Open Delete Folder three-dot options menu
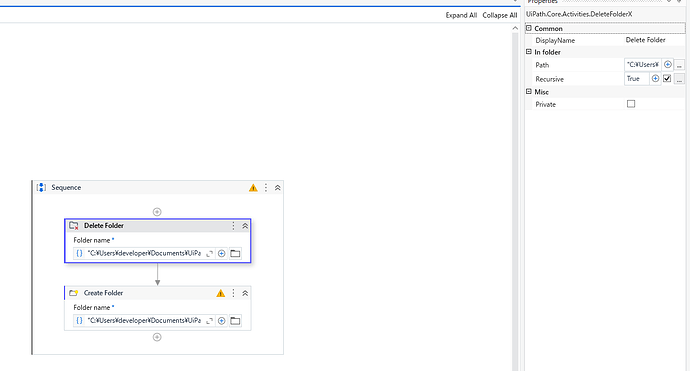 tap(233, 226)
